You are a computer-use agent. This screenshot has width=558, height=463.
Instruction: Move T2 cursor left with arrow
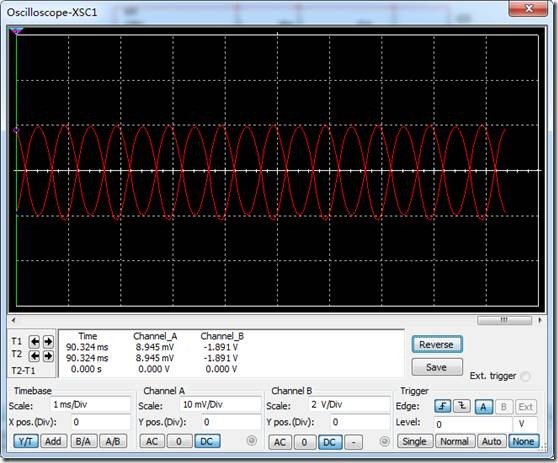[x=34, y=356]
